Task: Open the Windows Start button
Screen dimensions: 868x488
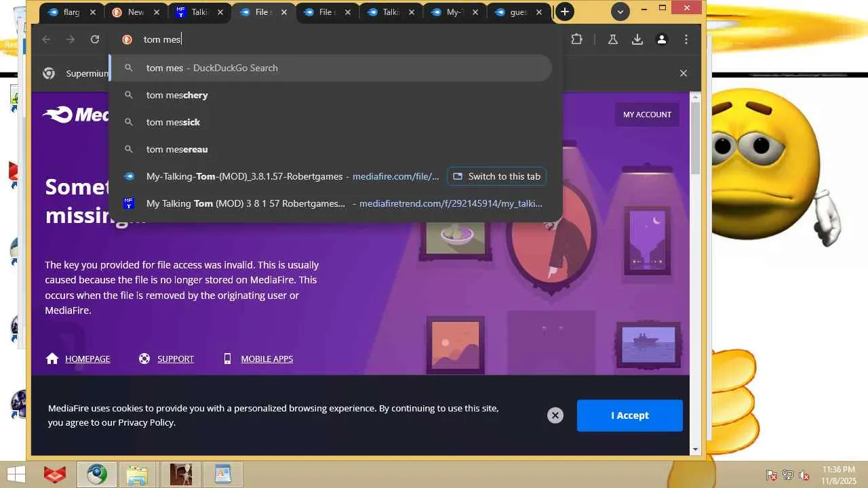Action: (x=16, y=474)
